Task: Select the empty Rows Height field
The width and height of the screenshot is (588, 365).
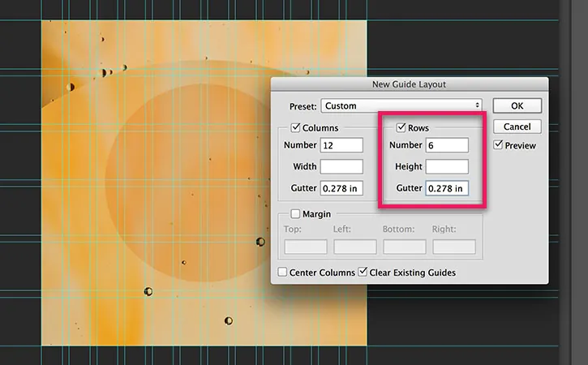Action: coord(447,166)
